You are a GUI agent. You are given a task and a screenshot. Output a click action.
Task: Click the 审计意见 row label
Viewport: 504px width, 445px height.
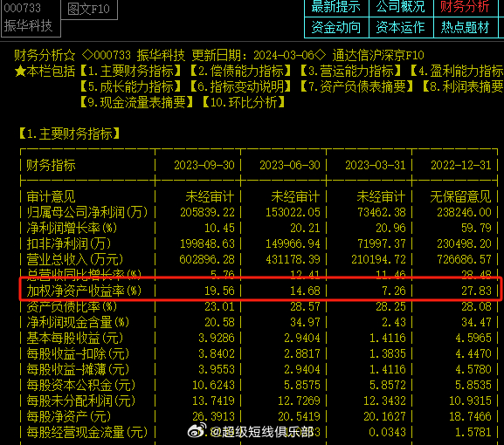point(51,197)
